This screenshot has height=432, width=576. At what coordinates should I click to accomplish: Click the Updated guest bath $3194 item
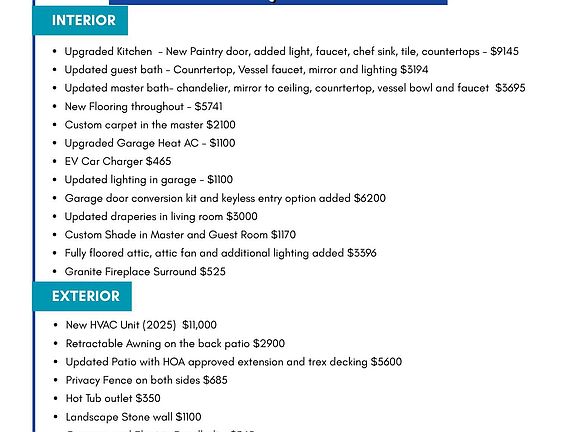[246, 70]
